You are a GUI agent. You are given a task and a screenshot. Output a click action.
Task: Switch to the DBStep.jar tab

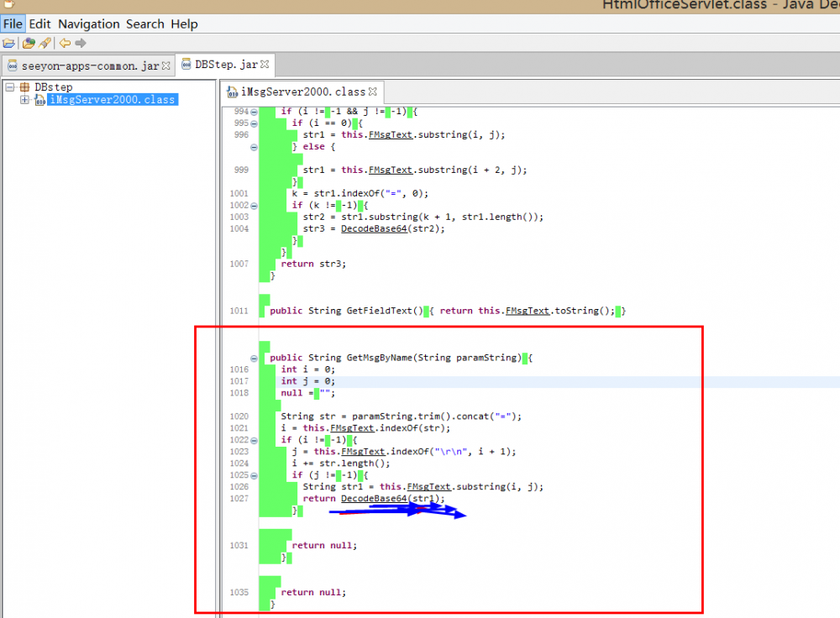(226, 65)
